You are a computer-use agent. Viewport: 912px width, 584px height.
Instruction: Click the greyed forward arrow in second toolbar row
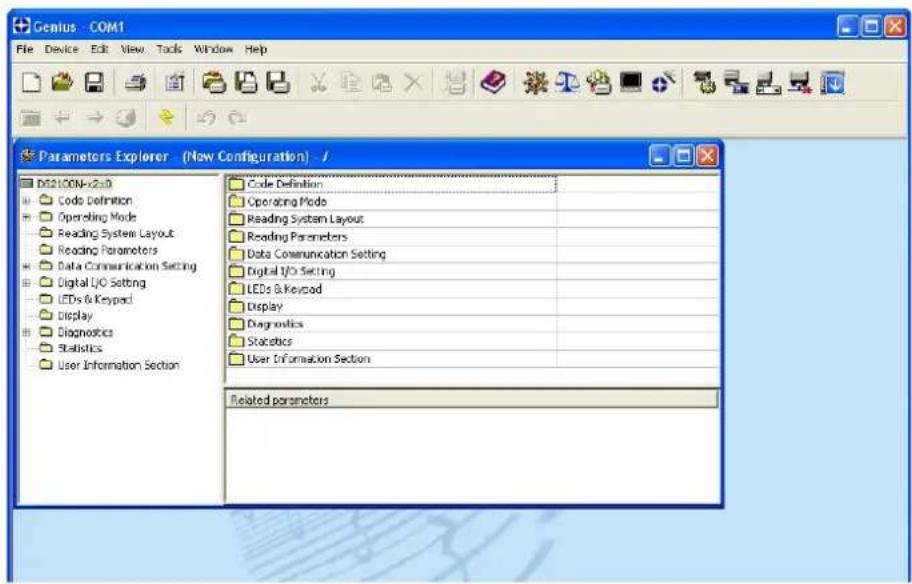click(94, 119)
